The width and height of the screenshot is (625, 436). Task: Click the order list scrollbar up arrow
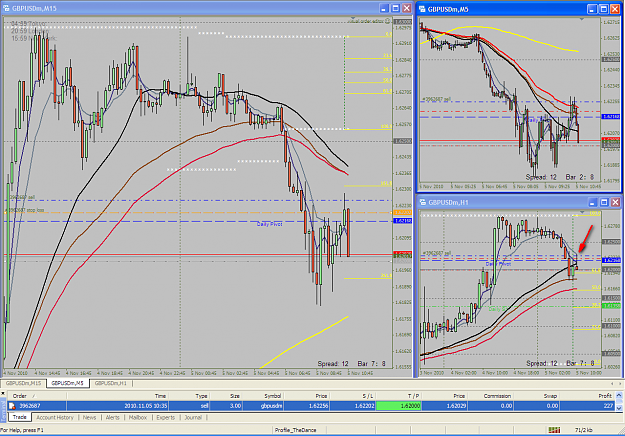click(619, 395)
